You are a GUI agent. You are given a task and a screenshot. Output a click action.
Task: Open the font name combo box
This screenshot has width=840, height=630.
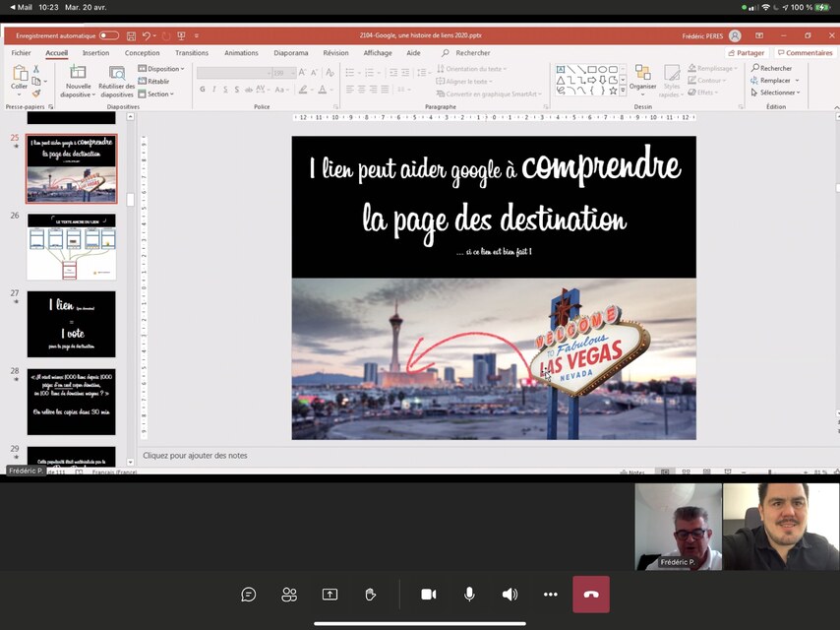pos(234,73)
